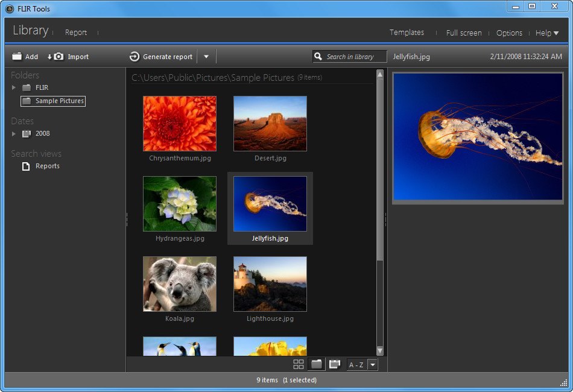Enter Full screen mode
The width and height of the screenshot is (573, 392).
(x=464, y=33)
